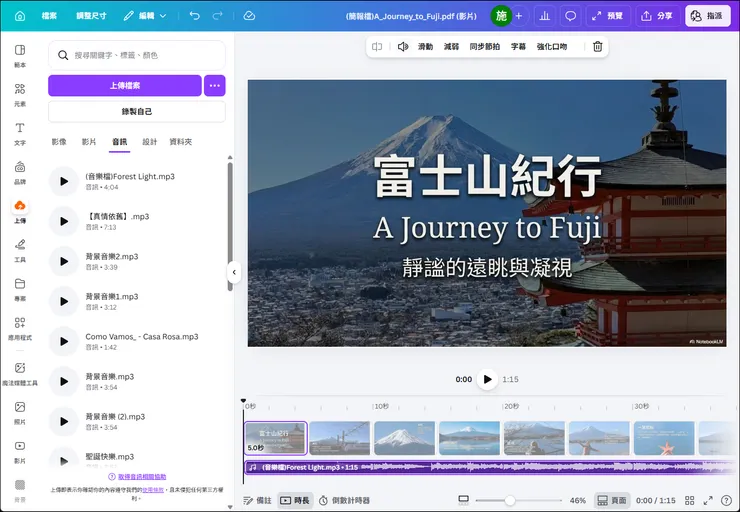Open the 影片 videos sidebar panel
This screenshot has height=512, width=740.
click(20, 452)
